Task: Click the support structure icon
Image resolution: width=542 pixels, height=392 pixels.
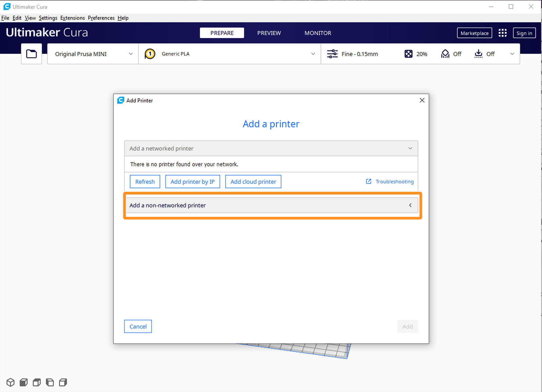Action: click(x=445, y=54)
